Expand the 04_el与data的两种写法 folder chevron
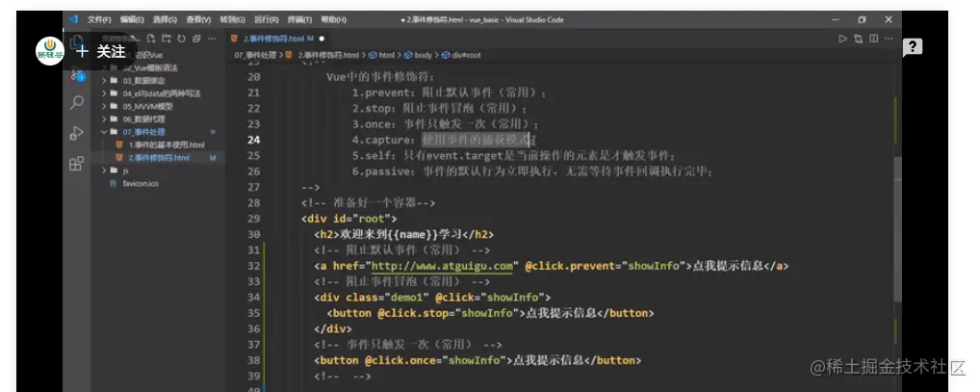 click(104, 93)
